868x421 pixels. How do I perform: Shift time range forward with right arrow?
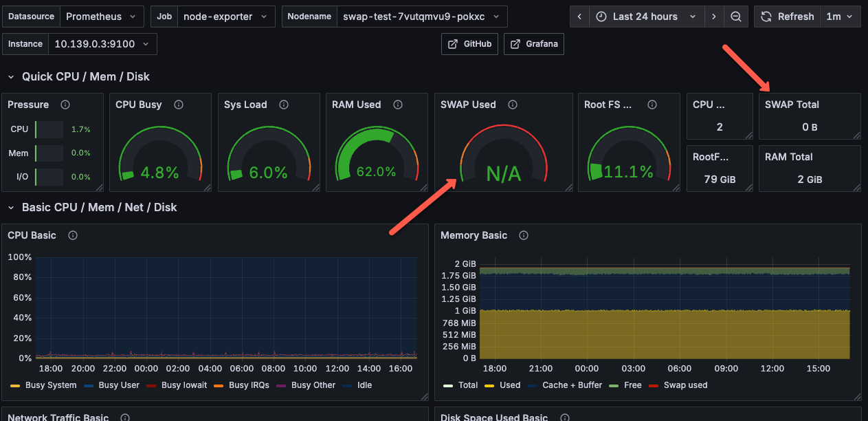(714, 17)
